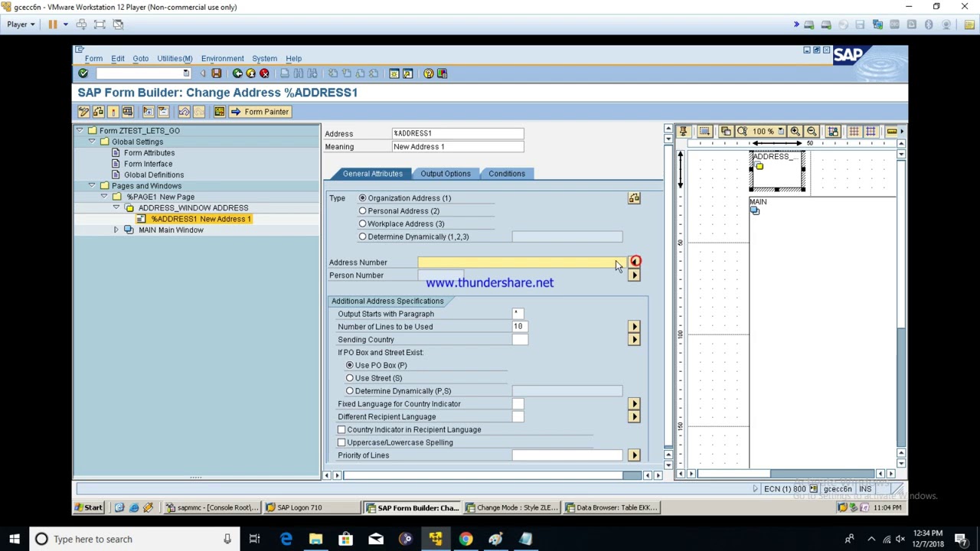Click the Address Number input field

click(521, 262)
